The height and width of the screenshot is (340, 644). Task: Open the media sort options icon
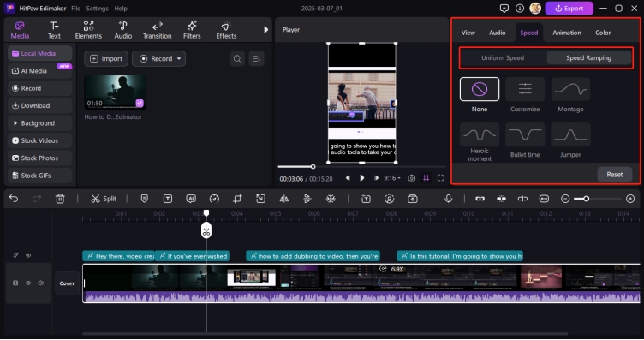[256, 59]
